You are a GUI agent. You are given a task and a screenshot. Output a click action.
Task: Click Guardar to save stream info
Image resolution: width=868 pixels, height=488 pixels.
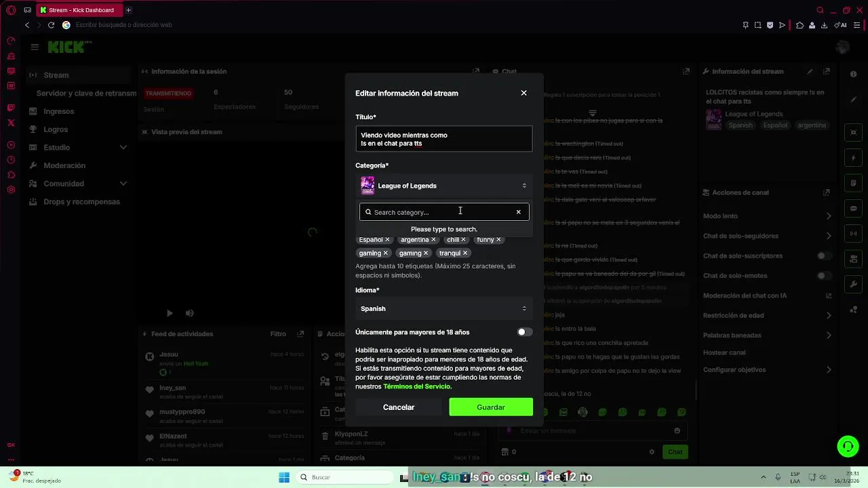coord(491,407)
